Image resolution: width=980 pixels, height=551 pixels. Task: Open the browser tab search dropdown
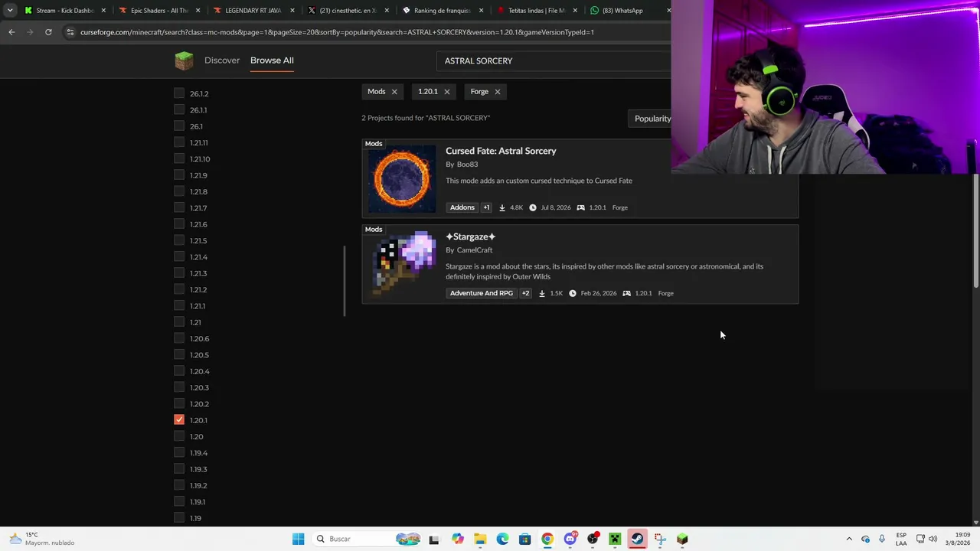pyautogui.click(x=10, y=11)
